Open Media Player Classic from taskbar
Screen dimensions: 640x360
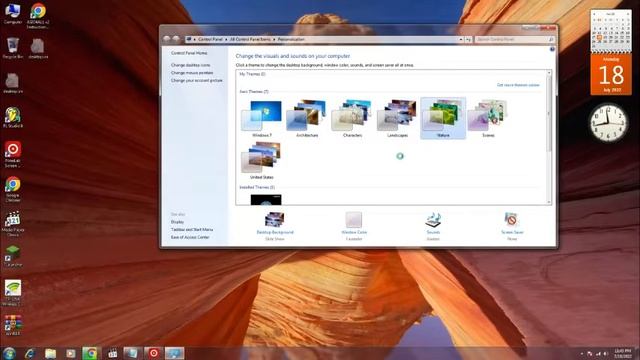click(112, 353)
